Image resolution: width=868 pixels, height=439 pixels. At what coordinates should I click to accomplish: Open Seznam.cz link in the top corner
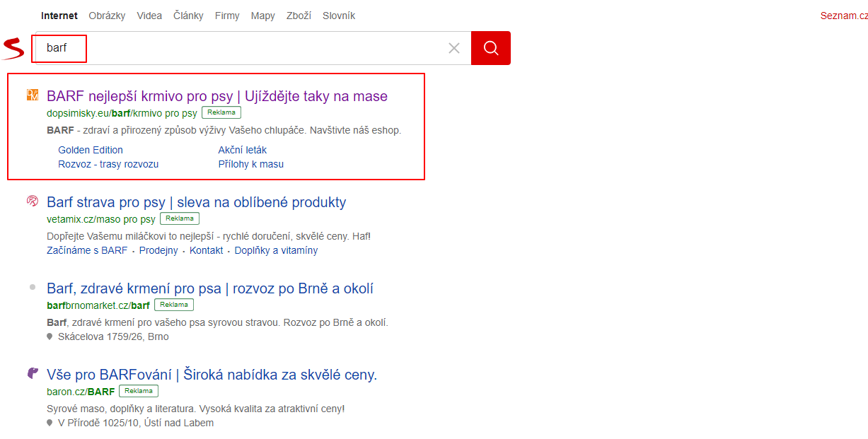[844, 16]
